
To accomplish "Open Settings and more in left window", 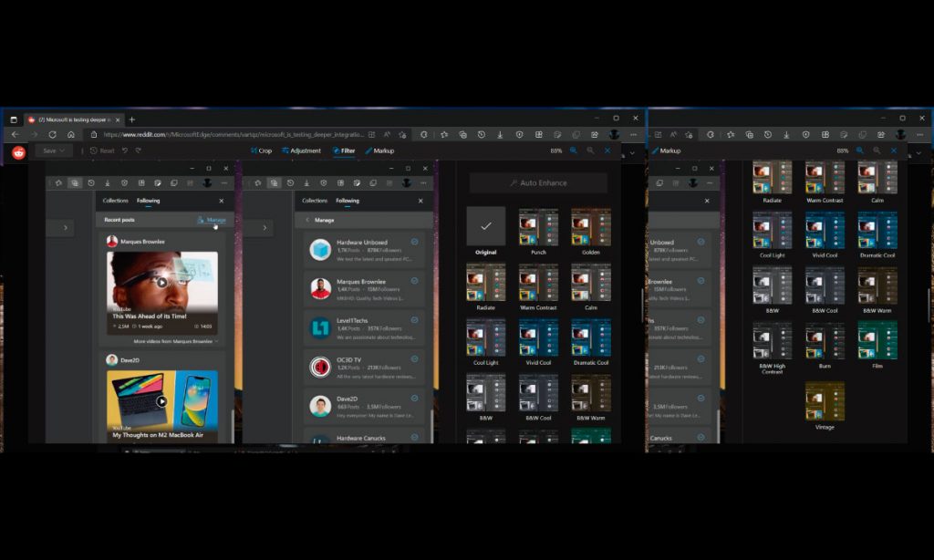I will point(633,135).
